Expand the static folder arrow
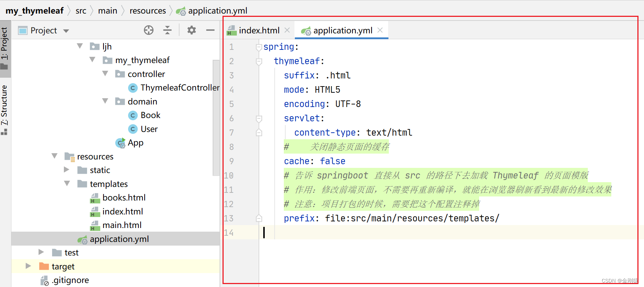This screenshot has width=644, height=287. [x=66, y=169]
